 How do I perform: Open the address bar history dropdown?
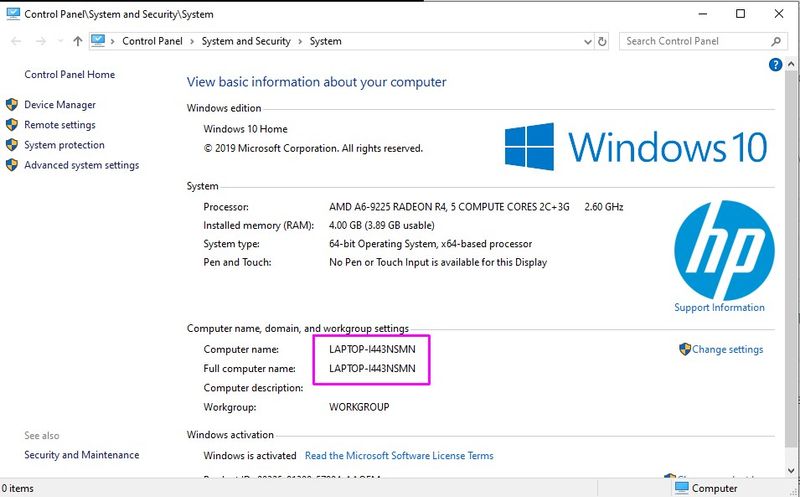588,42
